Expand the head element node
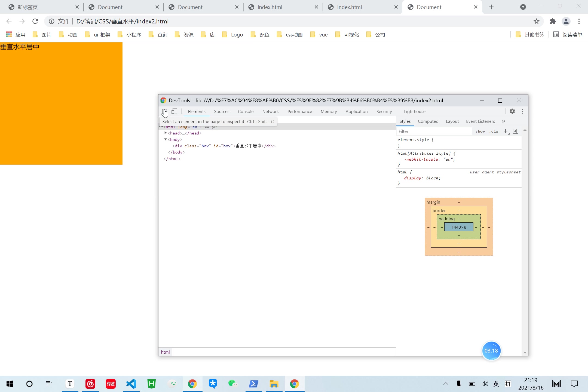The image size is (588, 392). [x=166, y=133]
